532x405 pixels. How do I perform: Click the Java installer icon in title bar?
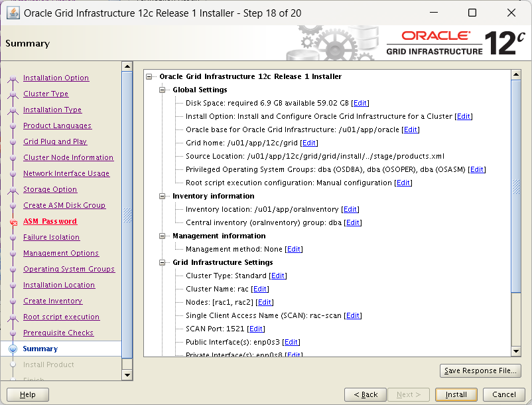coord(13,13)
